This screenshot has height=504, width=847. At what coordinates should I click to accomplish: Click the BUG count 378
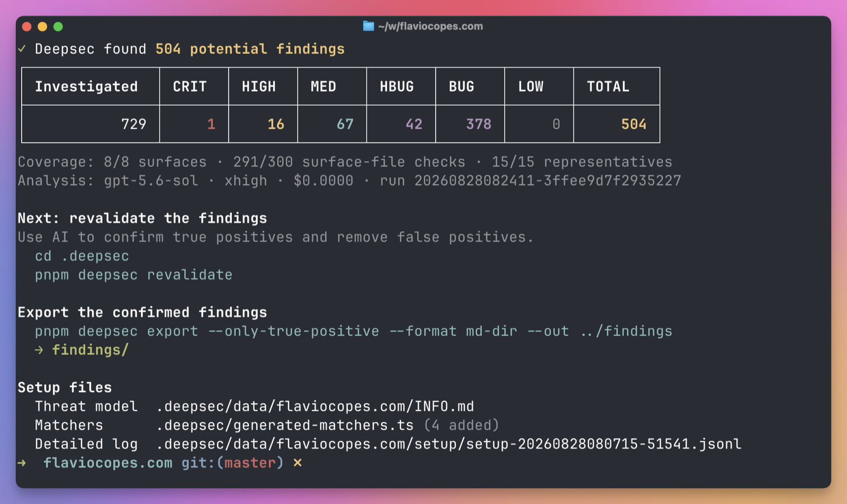[x=479, y=124]
